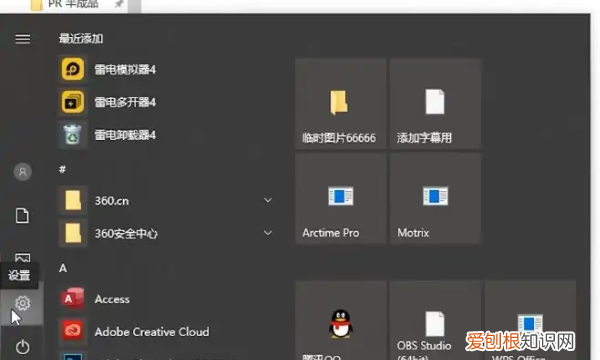The height and width of the screenshot is (360, 600).
Task: Open Settings gear icon
Action: [23, 303]
